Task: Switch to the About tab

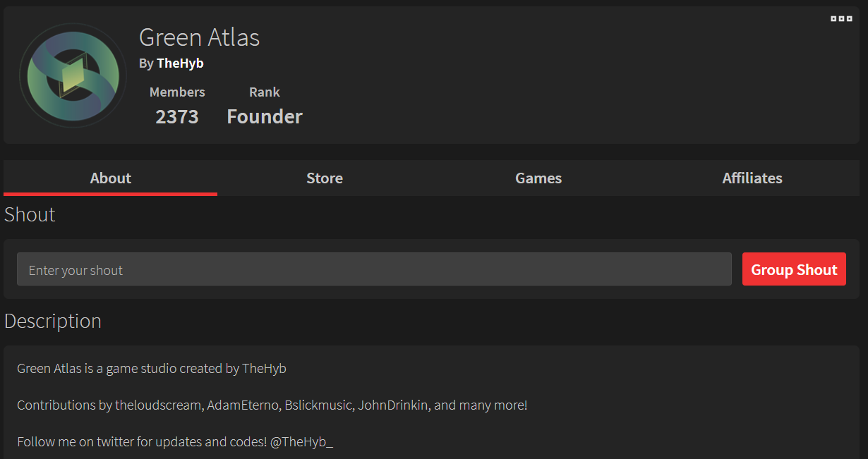Action: (110, 178)
